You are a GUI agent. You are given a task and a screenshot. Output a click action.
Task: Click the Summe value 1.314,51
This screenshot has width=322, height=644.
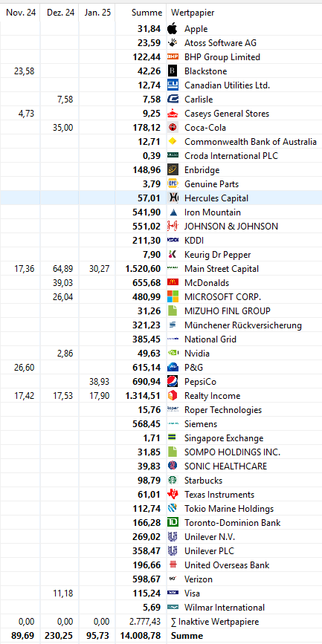click(143, 396)
